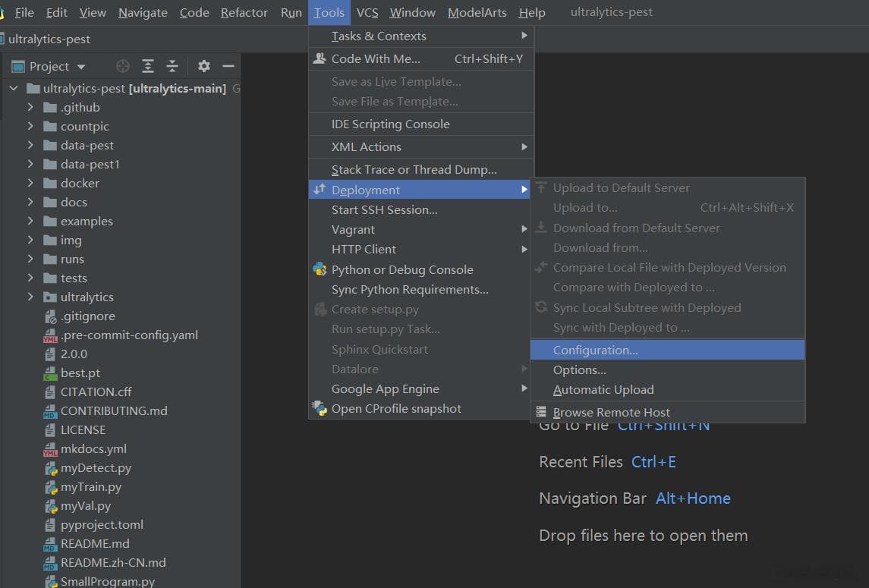Open XML Actions submenu
869x588 pixels.
(x=421, y=147)
